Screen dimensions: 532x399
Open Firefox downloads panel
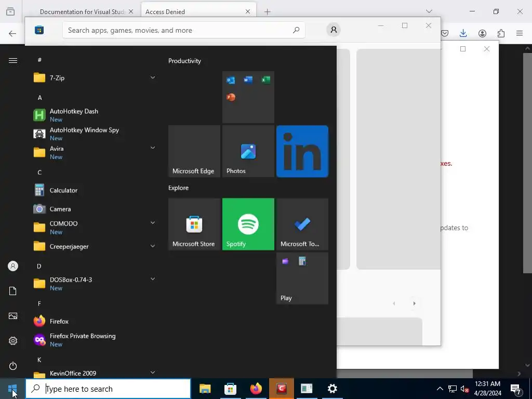pyautogui.click(x=463, y=33)
